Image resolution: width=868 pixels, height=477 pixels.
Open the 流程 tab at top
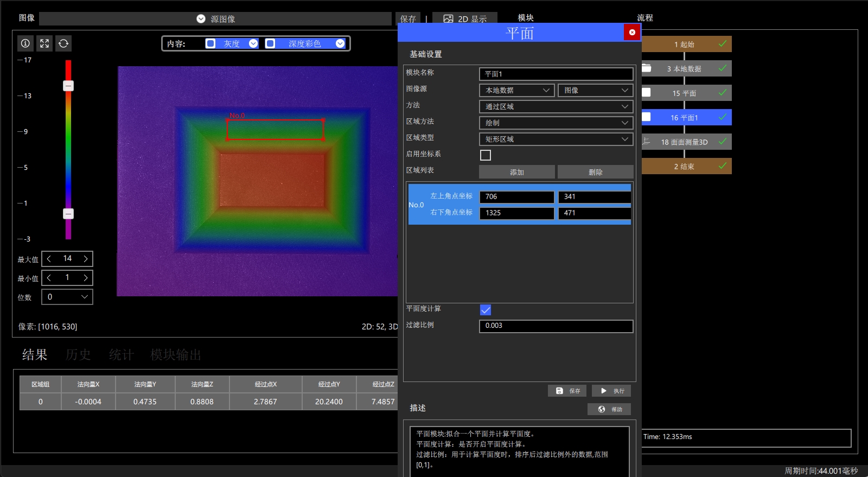645,18
